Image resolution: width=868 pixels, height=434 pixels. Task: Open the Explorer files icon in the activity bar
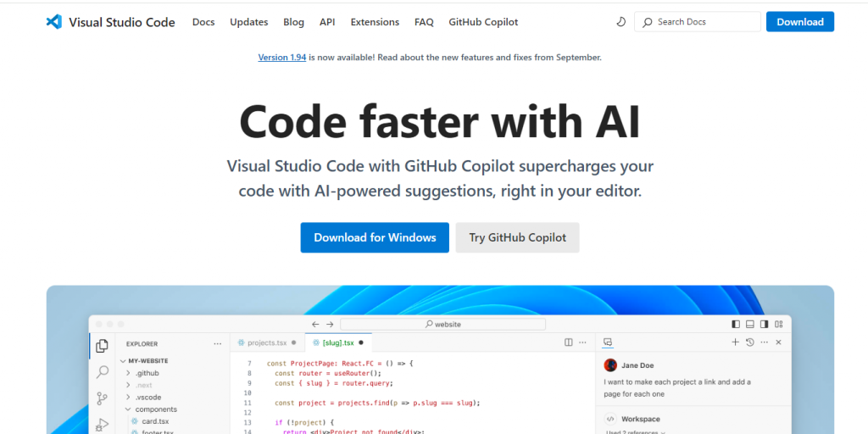(102, 346)
